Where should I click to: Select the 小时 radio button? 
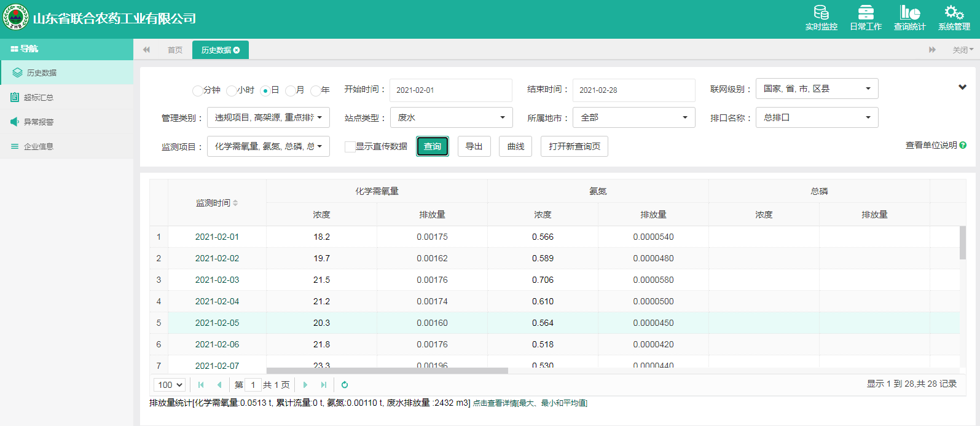pyautogui.click(x=232, y=91)
